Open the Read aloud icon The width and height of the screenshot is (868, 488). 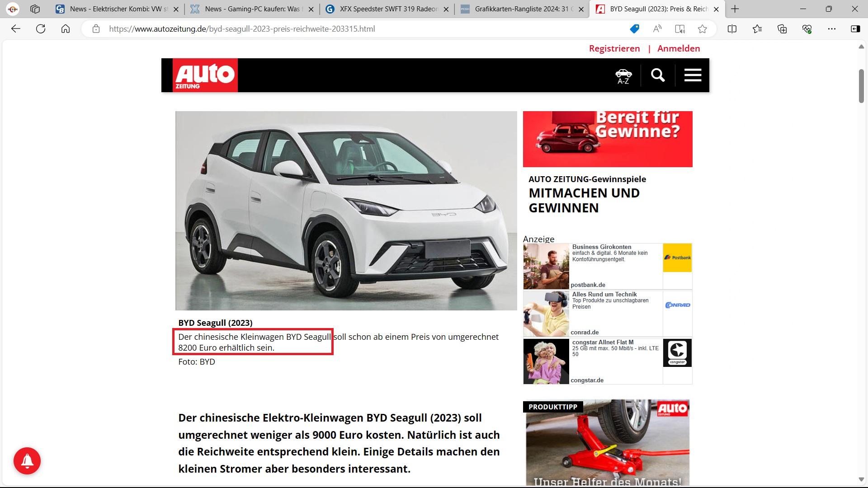657,29
